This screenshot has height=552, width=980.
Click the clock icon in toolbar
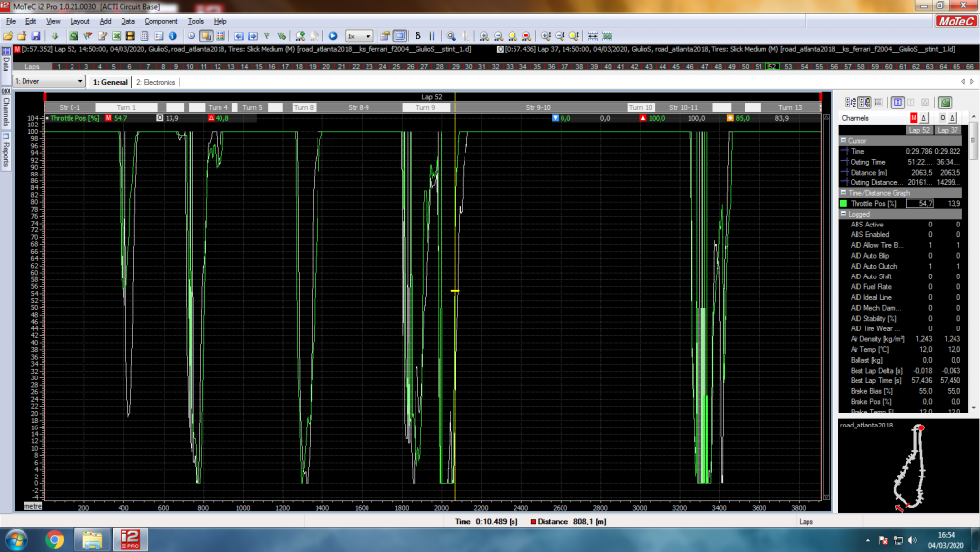[192, 36]
